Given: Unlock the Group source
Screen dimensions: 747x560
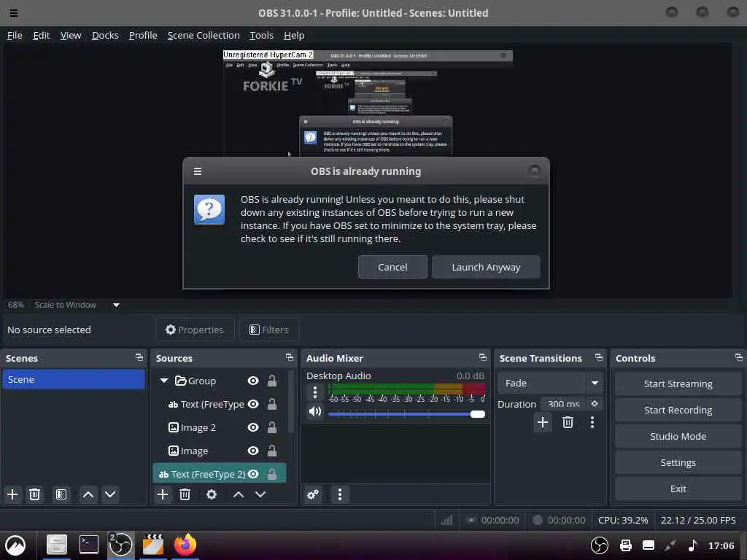Looking at the screenshot, I should coord(272,381).
